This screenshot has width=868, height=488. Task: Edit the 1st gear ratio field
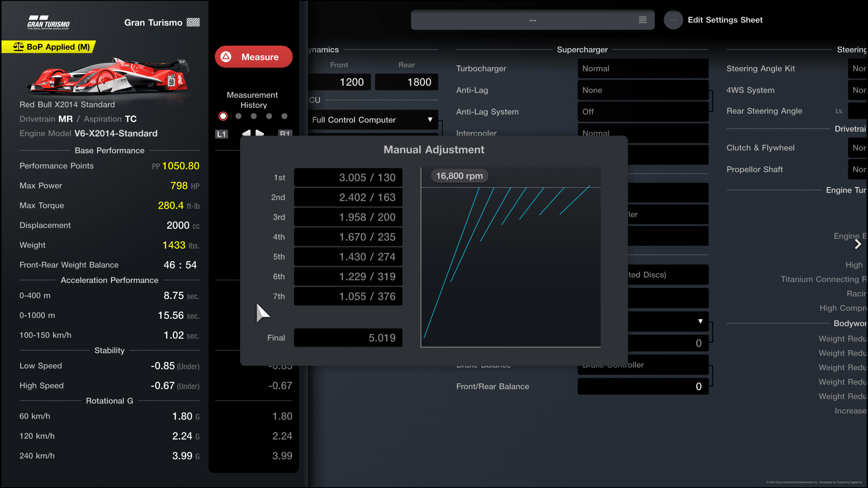coord(348,178)
